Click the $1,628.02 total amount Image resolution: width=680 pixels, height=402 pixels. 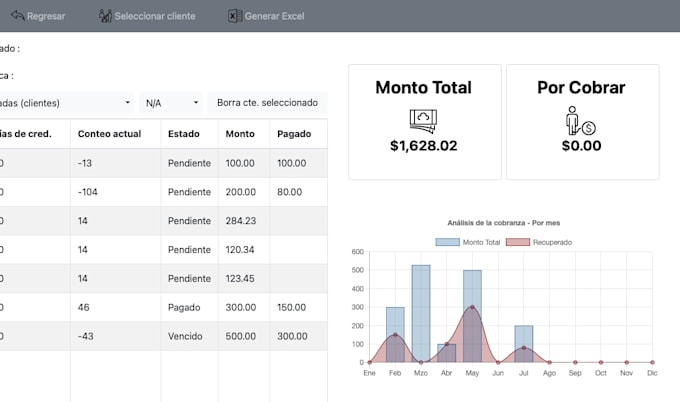[424, 146]
